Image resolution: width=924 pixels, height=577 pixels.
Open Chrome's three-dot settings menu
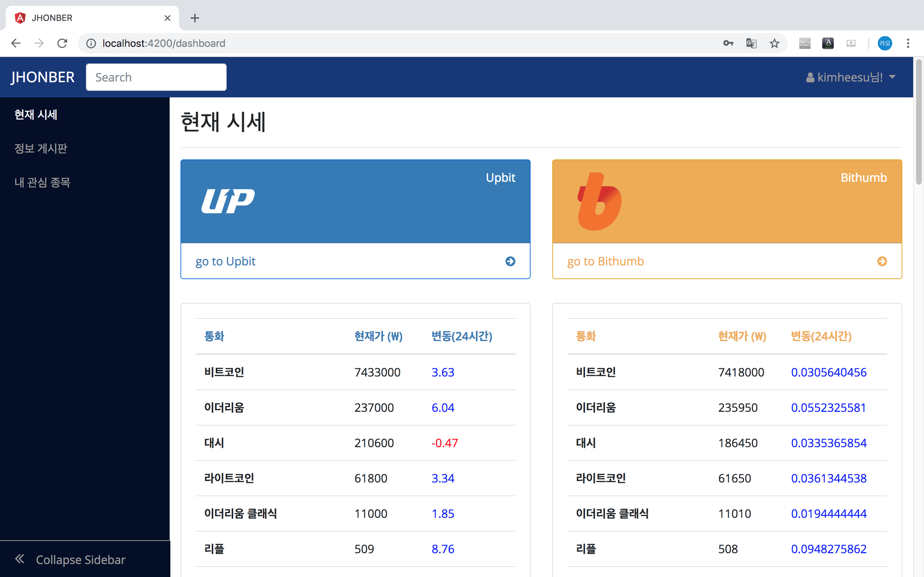(908, 43)
